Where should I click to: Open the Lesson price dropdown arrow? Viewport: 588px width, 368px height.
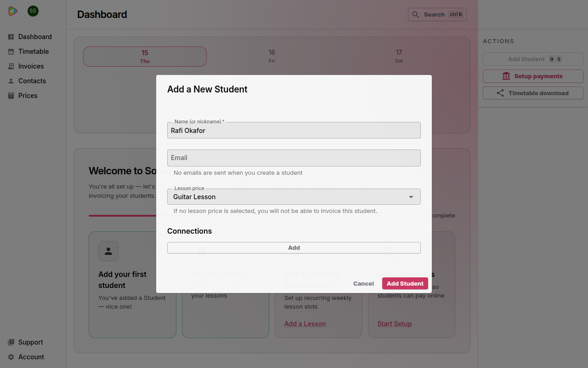click(411, 197)
